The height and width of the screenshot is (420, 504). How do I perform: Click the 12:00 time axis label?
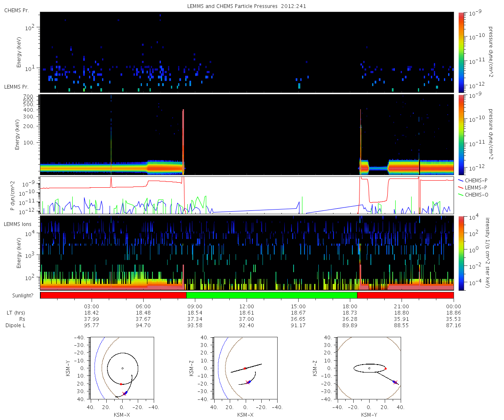(247, 307)
